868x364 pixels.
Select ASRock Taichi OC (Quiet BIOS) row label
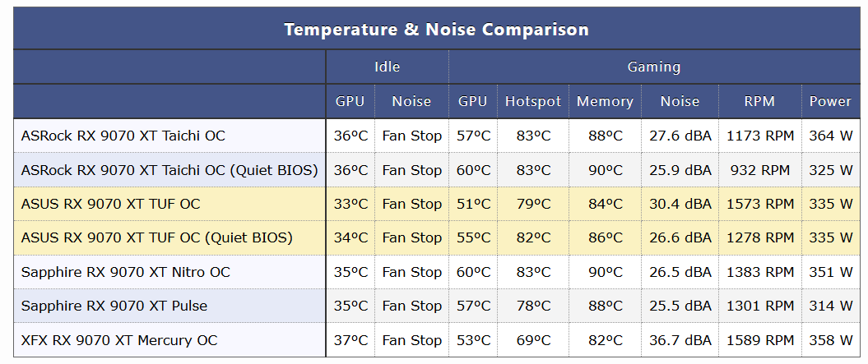(169, 170)
